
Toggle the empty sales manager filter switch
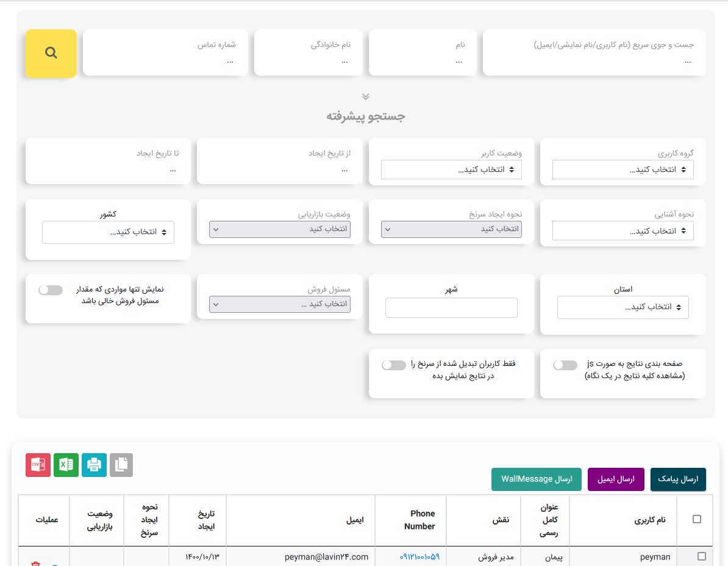click(x=50, y=290)
